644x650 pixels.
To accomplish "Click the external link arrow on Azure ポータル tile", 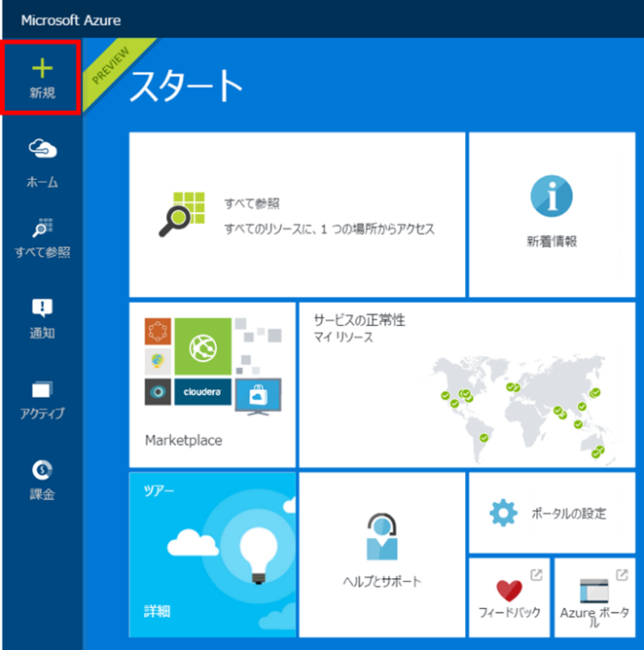I will click(x=622, y=574).
